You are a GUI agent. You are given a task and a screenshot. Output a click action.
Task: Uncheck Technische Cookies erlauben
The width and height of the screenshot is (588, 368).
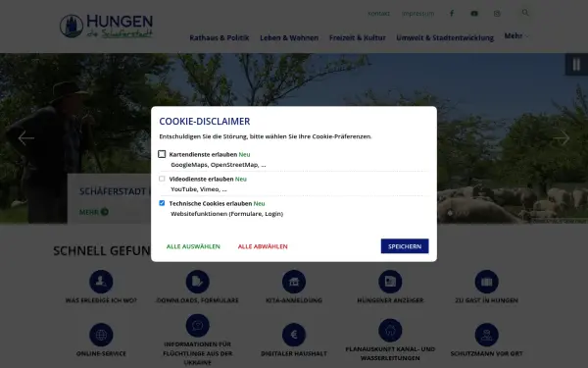pyautogui.click(x=162, y=203)
